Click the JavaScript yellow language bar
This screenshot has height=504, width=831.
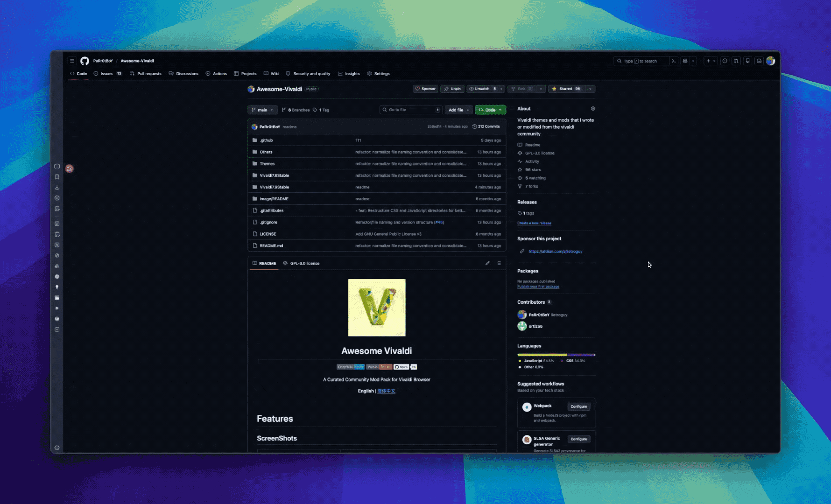(542, 355)
